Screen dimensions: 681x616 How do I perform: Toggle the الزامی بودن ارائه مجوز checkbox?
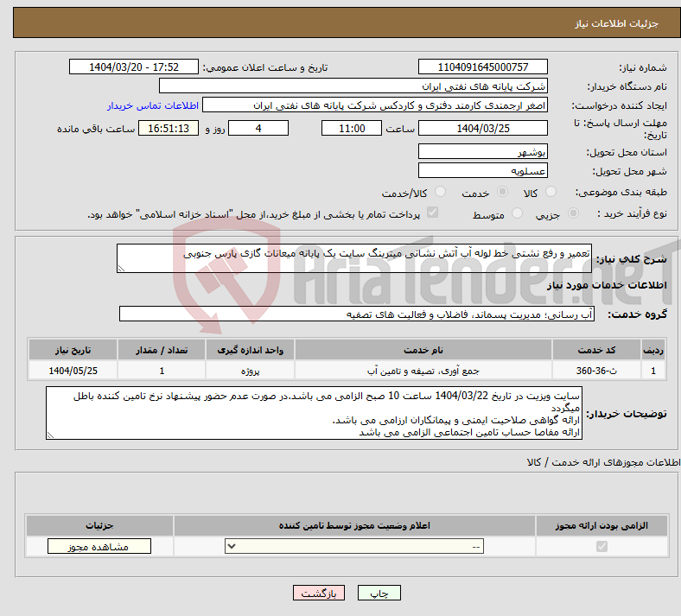pyautogui.click(x=601, y=546)
